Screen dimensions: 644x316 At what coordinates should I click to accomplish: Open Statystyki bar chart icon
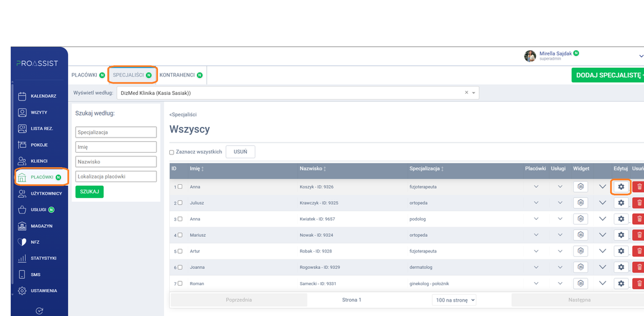point(22,259)
